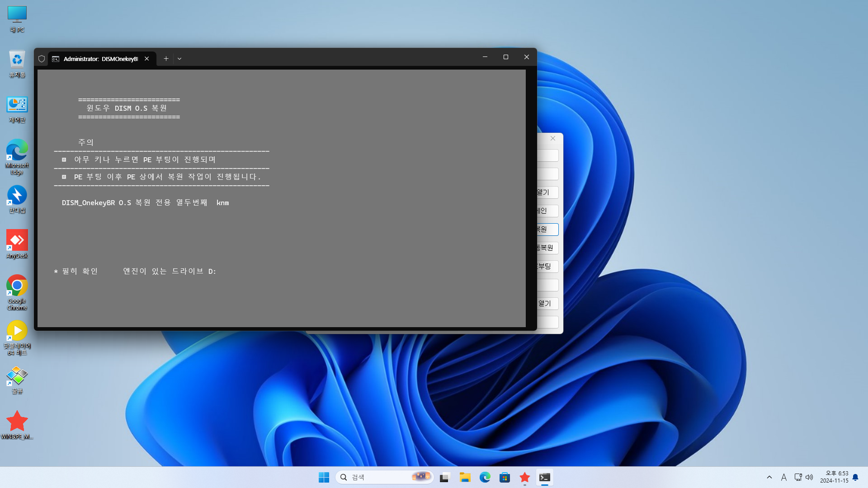This screenshot has height=488, width=868.
Task: Launch Google Chrome from the desktop
Action: click(x=17, y=292)
